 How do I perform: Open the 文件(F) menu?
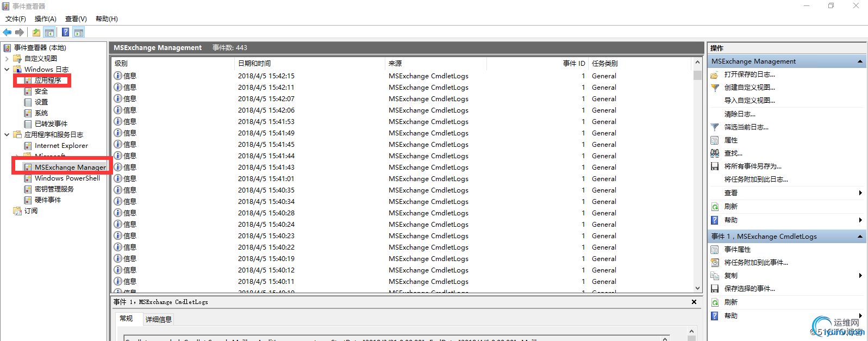coord(16,19)
